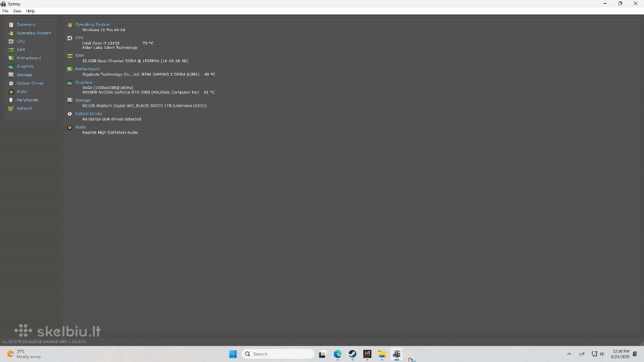This screenshot has width=644, height=362.
Task: Open the weather widget showing 21°C
Action: (x=23, y=354)
